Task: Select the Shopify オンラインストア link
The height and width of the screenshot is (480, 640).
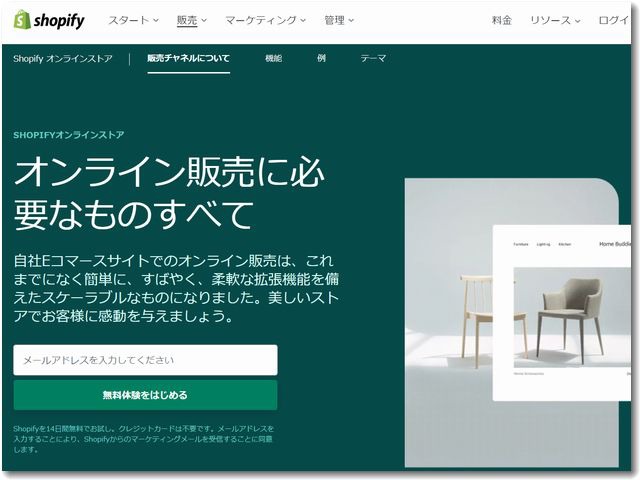Action: tap(62, 58)
